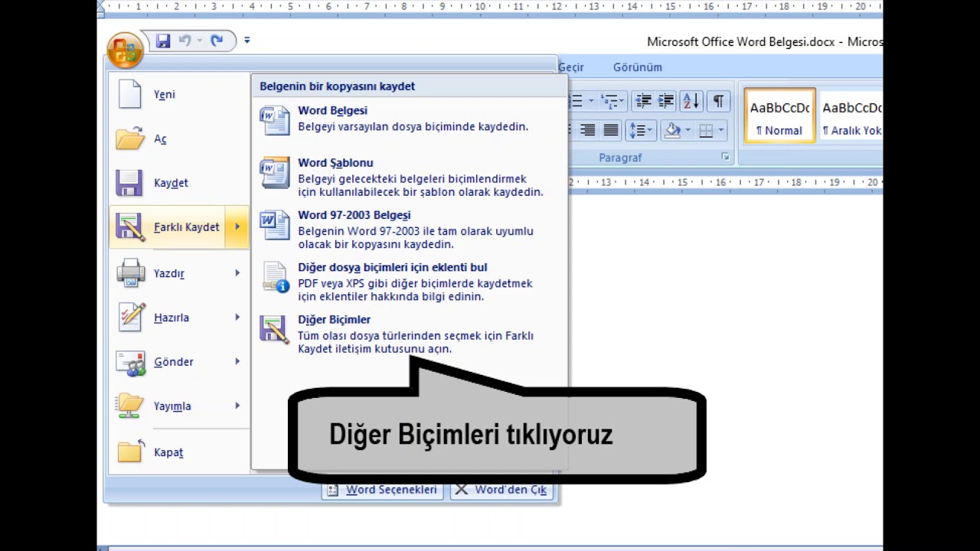Click the Diğer Biçimler save-as icon
The height and width of the screenshot is (551, 980).
click(275, 329)
